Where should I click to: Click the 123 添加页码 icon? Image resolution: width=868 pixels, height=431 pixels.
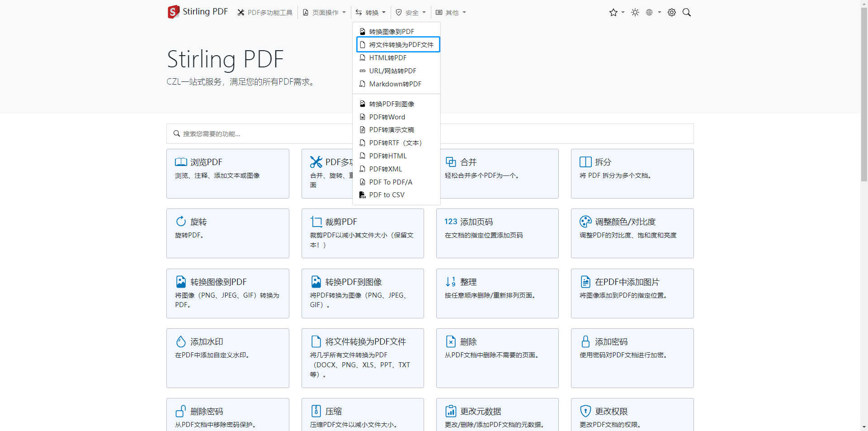451,222
